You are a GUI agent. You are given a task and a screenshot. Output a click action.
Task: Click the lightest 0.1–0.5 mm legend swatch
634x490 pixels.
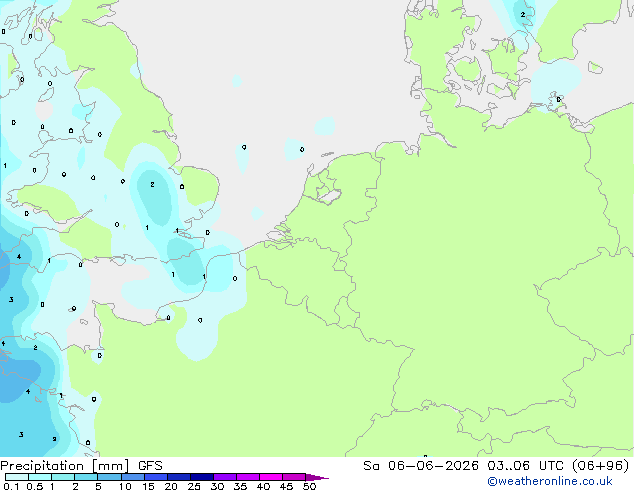tap(17, 477)
